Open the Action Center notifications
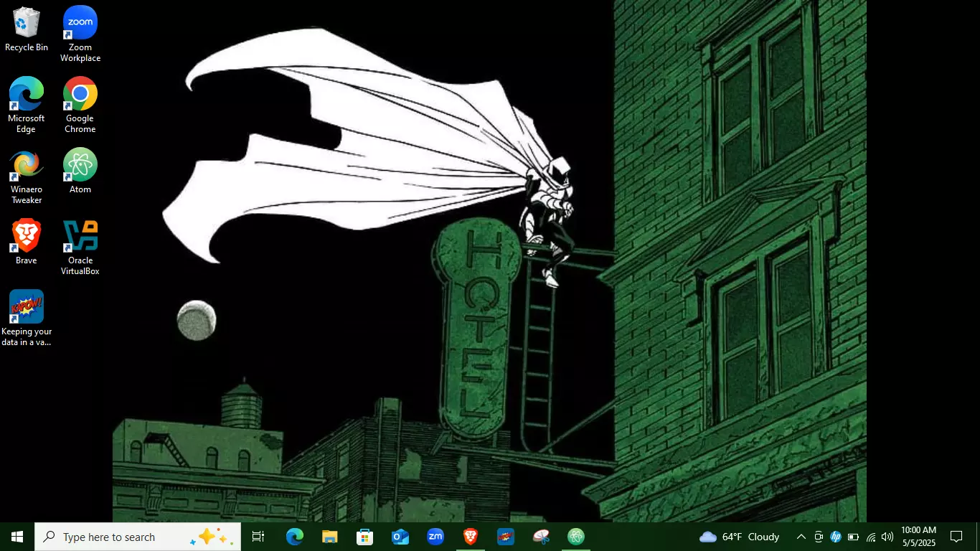 [956, 537]
